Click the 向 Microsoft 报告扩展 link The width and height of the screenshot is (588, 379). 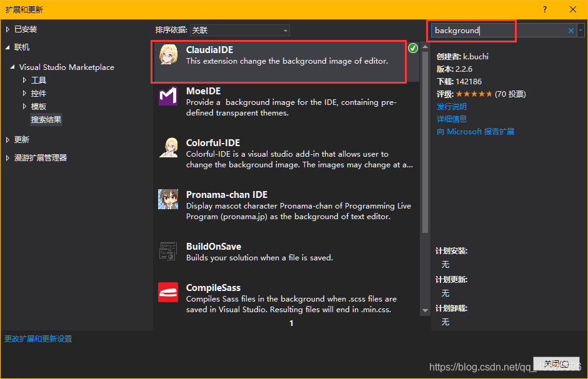pyautogui.click(x=476, y=132)
